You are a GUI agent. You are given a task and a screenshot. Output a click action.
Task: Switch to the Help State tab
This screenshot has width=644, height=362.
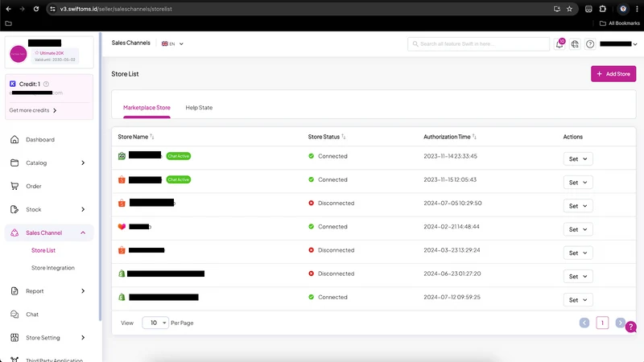pyautogui.click(x=199, y=108)
